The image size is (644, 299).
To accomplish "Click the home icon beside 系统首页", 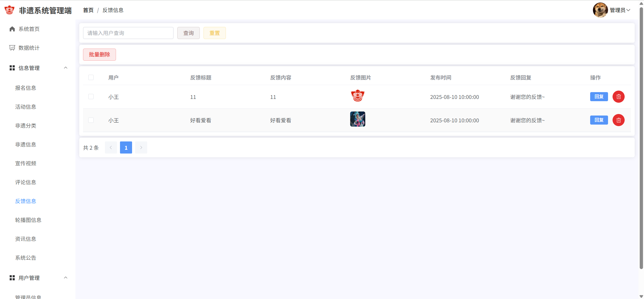I will pyautogui.click(x=12, y=29).
